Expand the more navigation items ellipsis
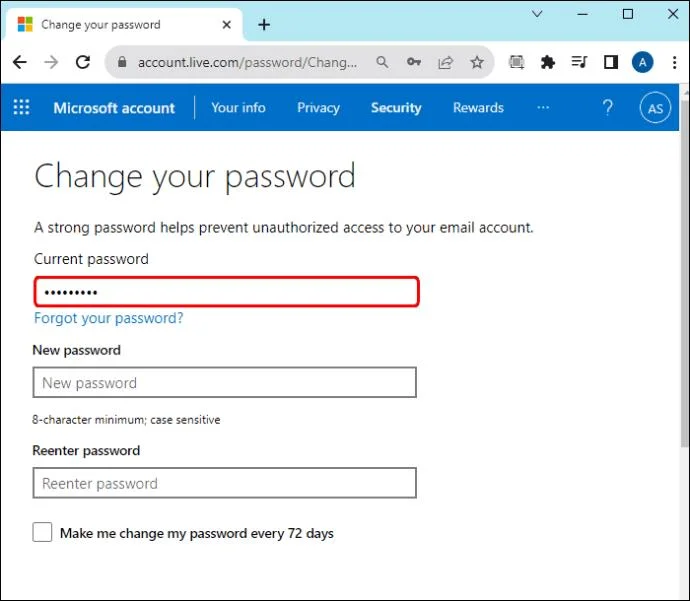The width and height of the screenshot is (690, 601). pos(543,107)
